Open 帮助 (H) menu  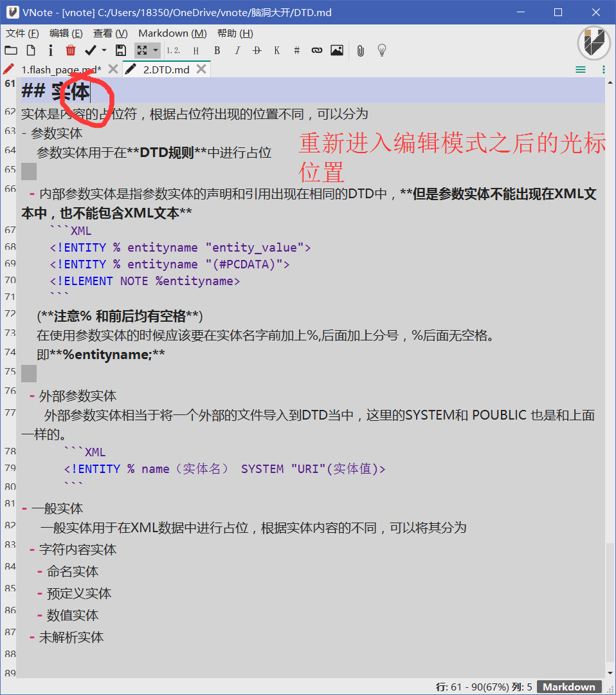click(x=235, y=33)
